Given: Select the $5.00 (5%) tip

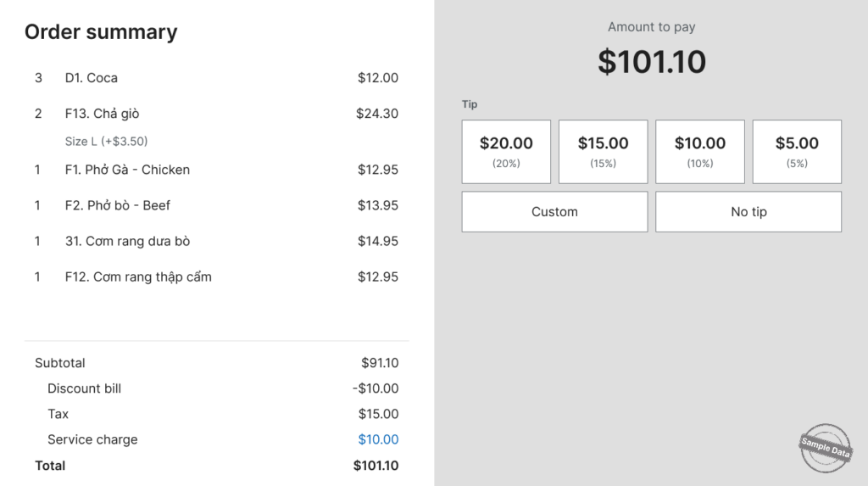Looking at the screenshot, I should click(x=797, y=151).
